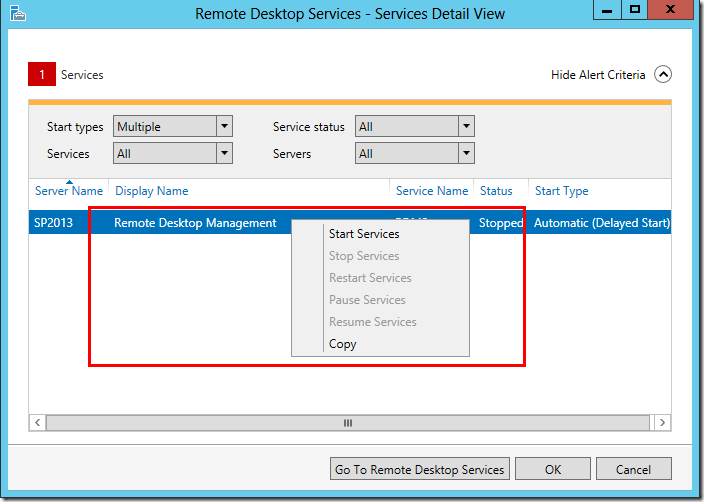
Task: Open the Start types dropdown
Action: 224,127
